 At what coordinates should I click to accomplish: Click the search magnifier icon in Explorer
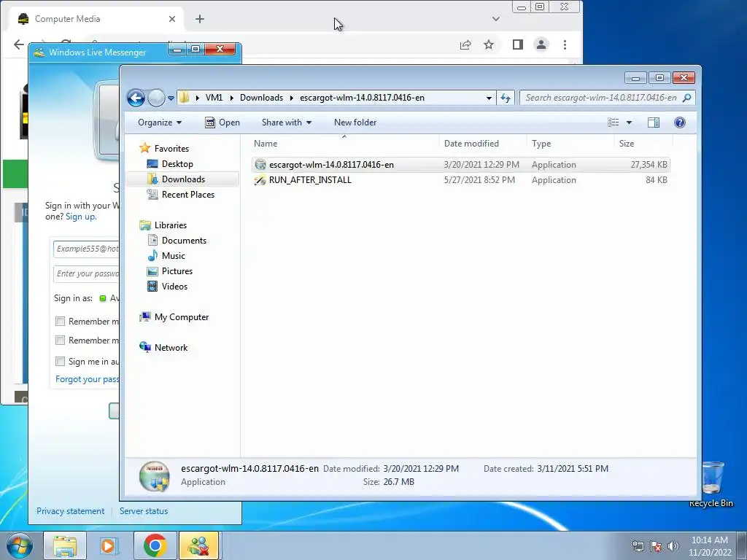(686, 98)
